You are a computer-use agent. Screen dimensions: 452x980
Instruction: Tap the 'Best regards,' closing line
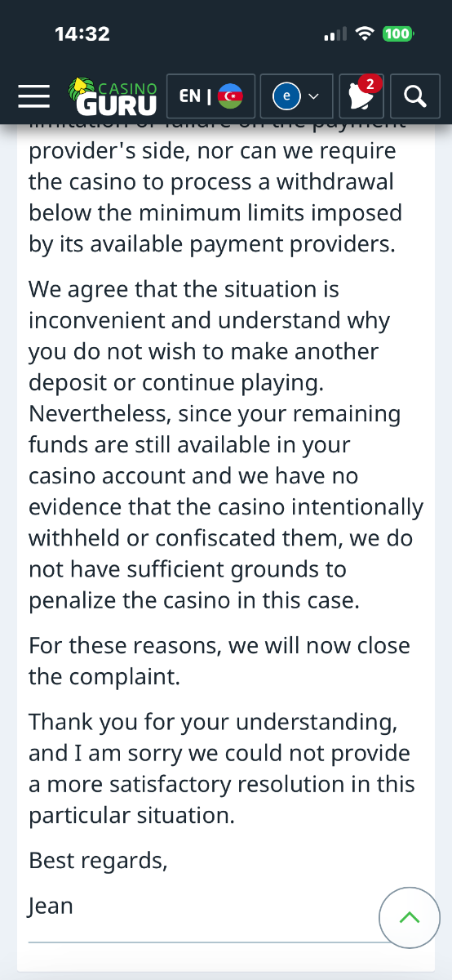98,860
